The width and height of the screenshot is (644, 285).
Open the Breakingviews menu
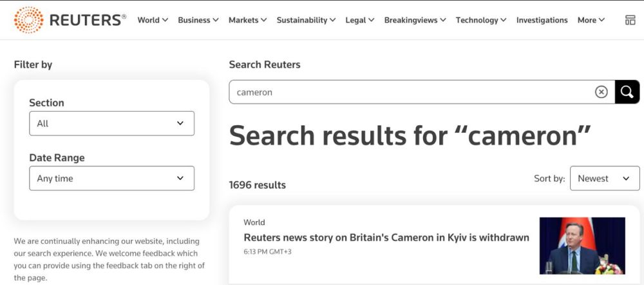pyautogui.click(x=415, y=20)
